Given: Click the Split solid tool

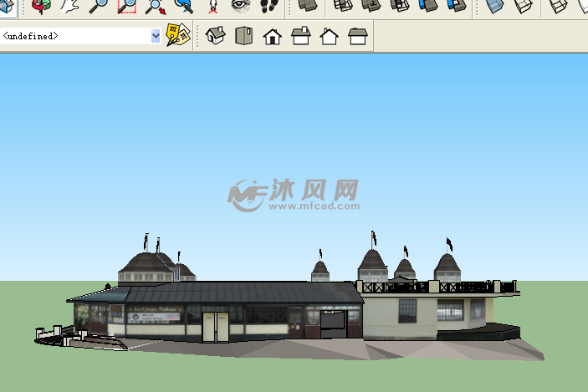Looking at the screenshot, I should pos(457,6).
